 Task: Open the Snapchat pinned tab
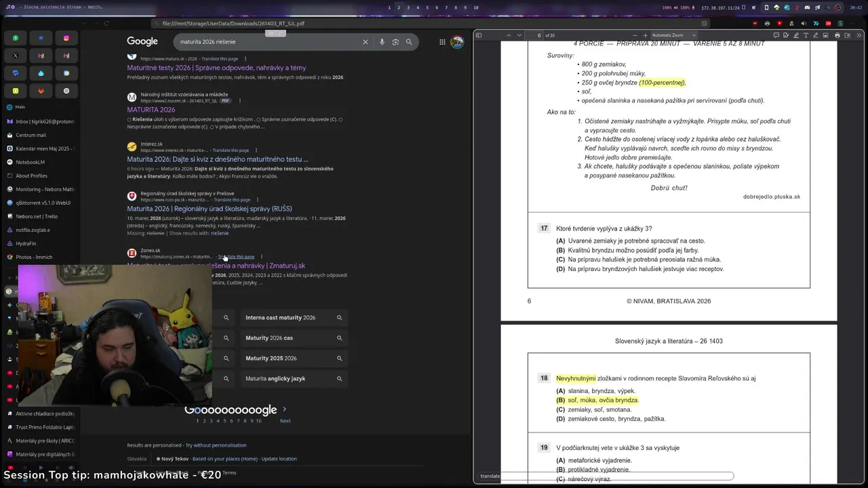[x=15, y=91]
